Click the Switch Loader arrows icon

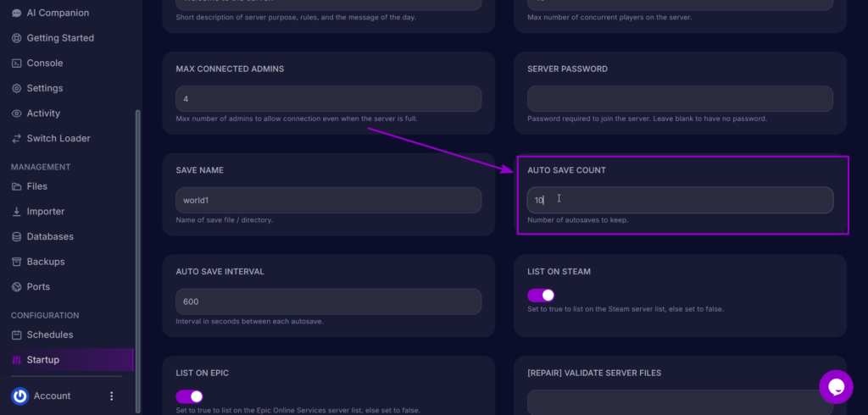point(17,138)
